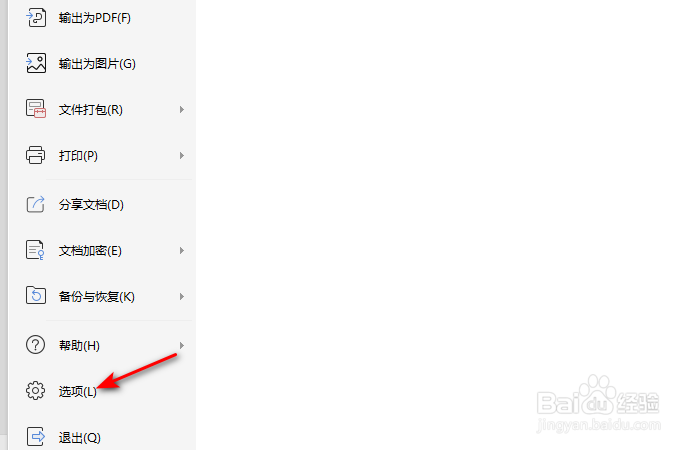Click the Options gear icon
The image size is (700, 450).
[36, 391]
